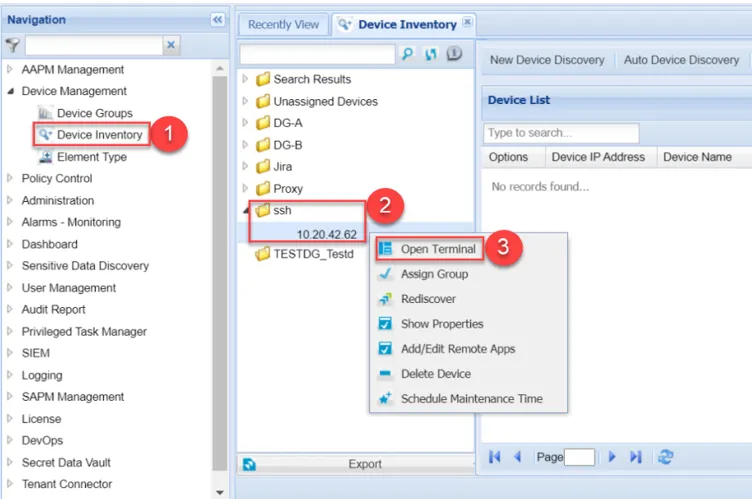752x499 pixels.
Task: Click the New Device Discovery button
Action: pos(547,60)
